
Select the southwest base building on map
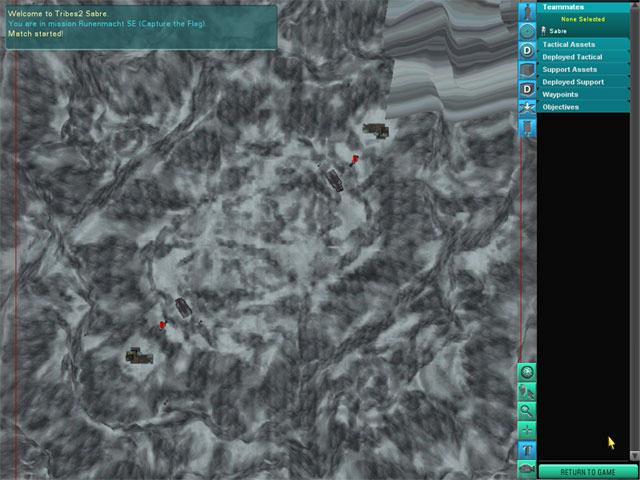(x=139, y=356)
